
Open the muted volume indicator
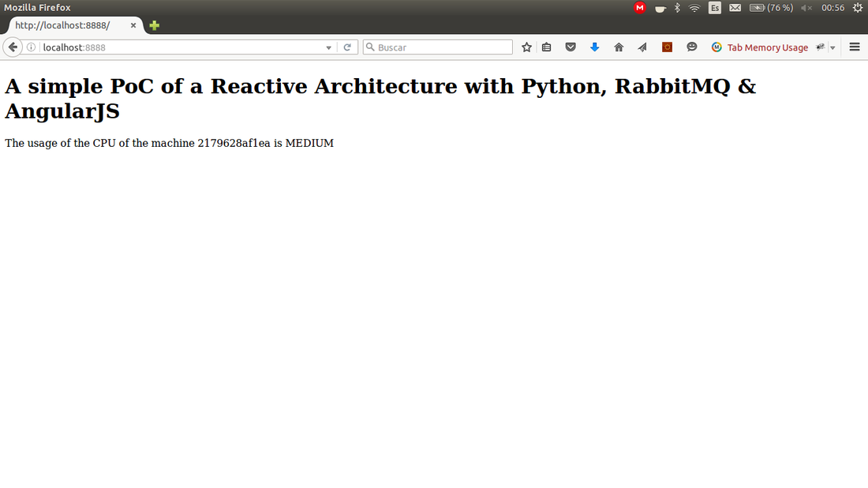pyautogui.click(x=806, y=8)
